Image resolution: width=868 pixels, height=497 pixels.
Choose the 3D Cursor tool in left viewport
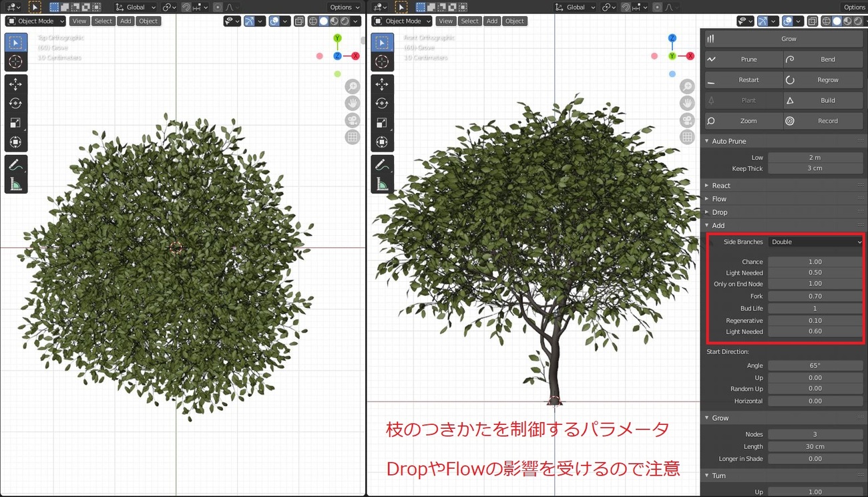tap(16, 61)
